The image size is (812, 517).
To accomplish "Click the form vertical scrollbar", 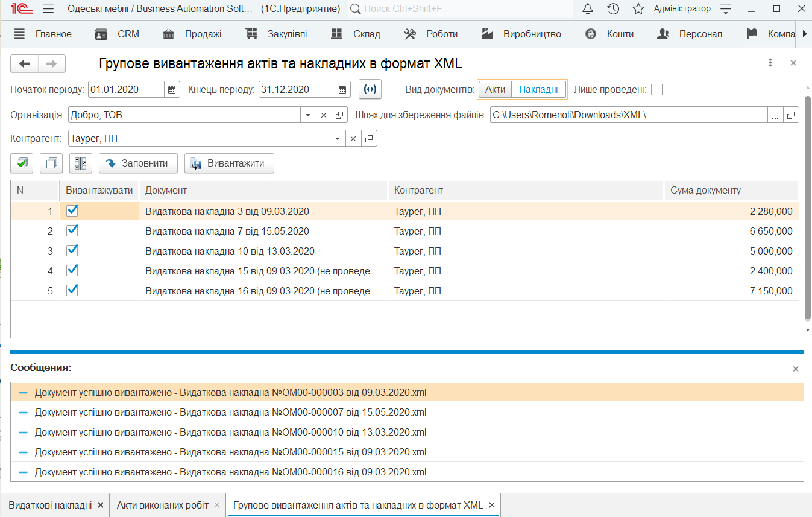I will coord(808,208).
